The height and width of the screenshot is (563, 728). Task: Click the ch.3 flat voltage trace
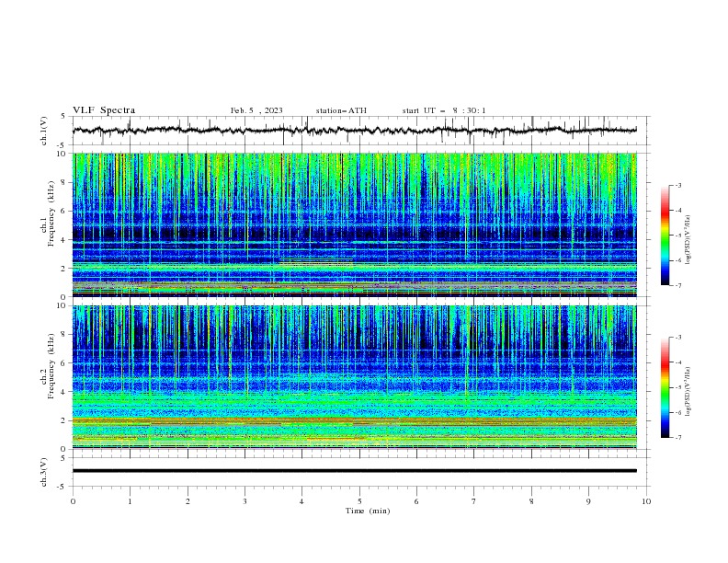coord(354,471)
